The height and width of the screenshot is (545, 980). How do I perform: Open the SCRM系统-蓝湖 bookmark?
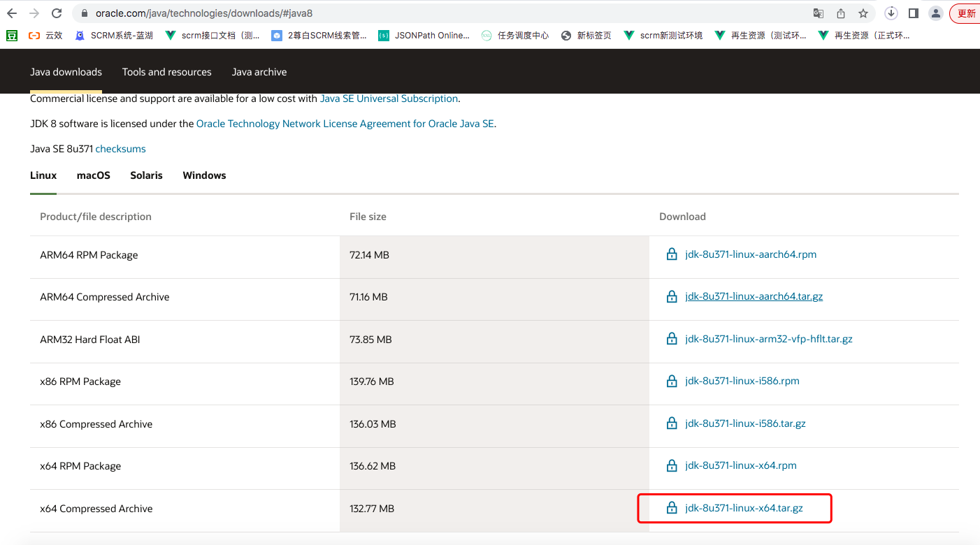(114, 35)
